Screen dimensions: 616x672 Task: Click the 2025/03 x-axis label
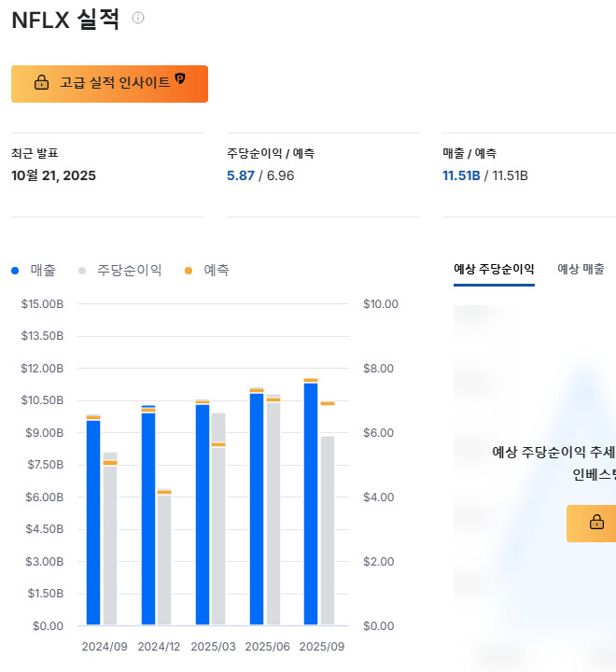[213, 646]
